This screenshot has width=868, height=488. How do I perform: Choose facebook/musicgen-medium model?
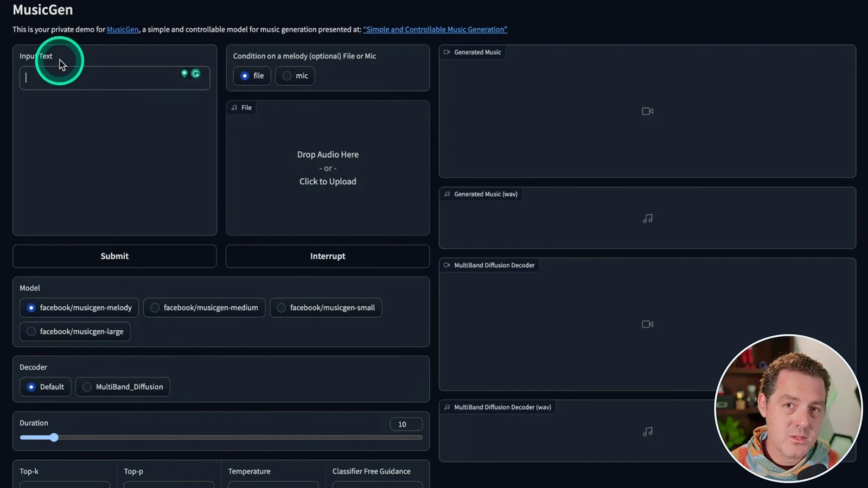tap(204, 307)
